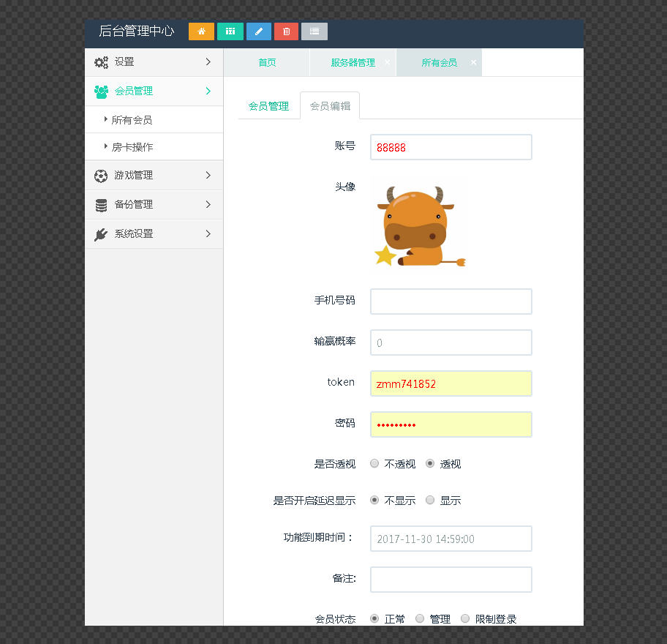This screenshot has width=667, height=644.
Task: Click the gears icon next to 设置
Action: (x=101, y=61)
